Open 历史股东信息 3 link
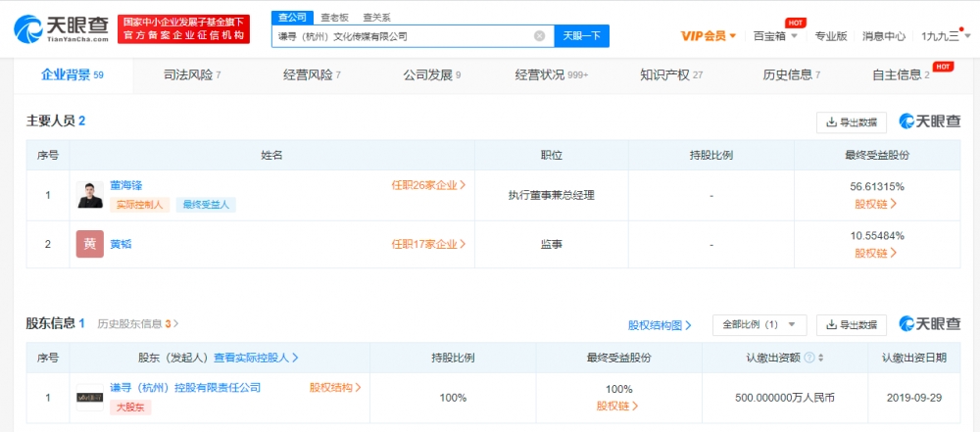The width and height of the screenshot is (980, 432). (x=138, y=324)
